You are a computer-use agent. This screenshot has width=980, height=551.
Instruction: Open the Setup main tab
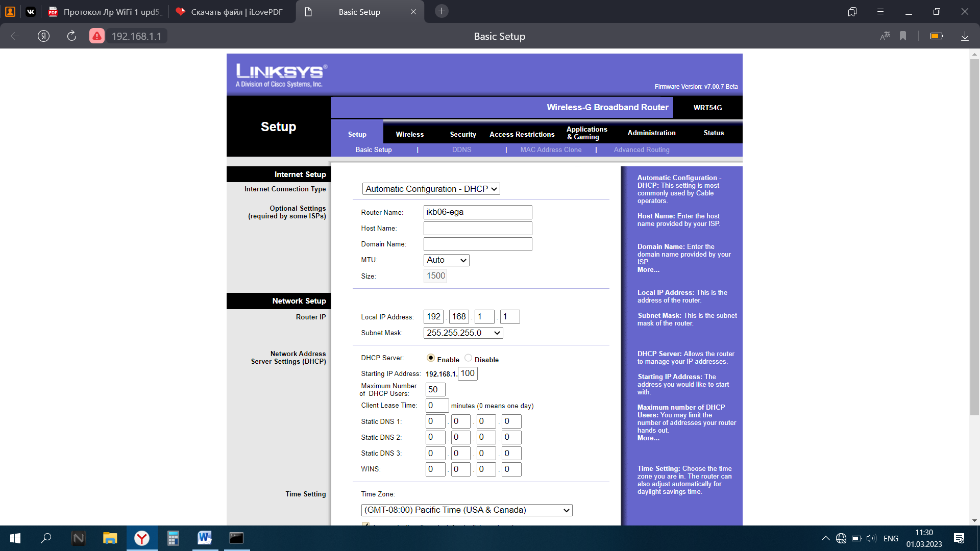tap(357, 134)
